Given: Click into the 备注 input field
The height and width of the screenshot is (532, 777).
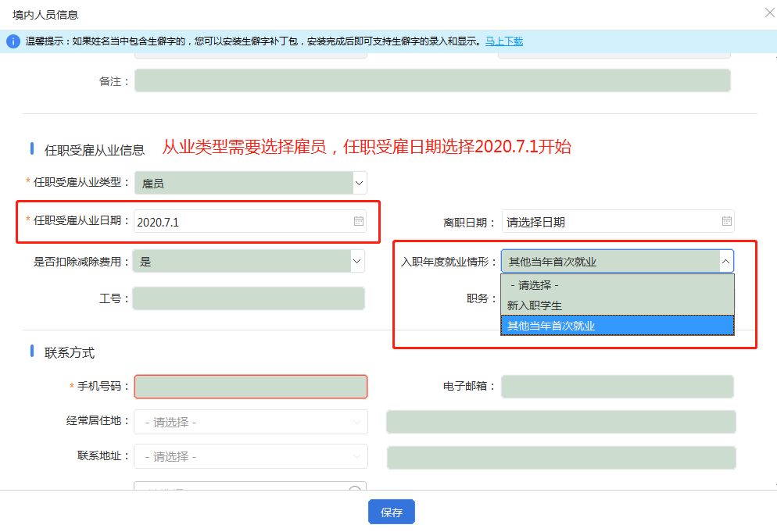Looking at the screenshot, I should [432, 80].
